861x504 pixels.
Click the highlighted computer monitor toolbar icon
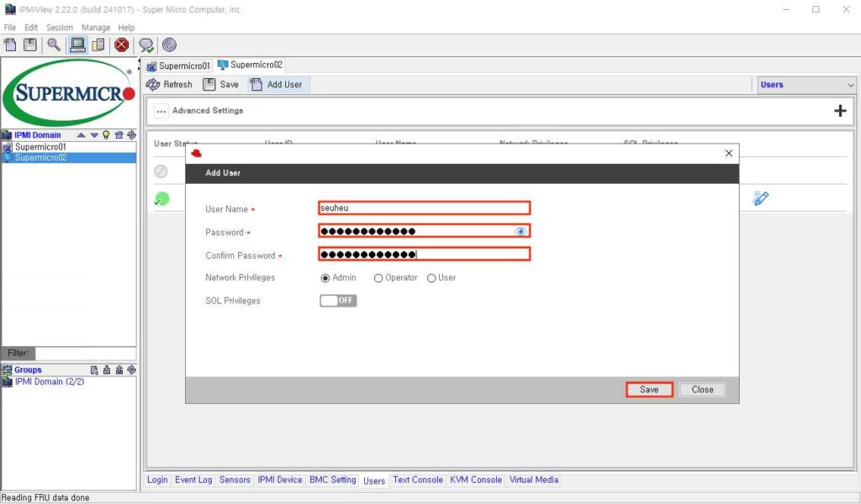coord(77,45)
